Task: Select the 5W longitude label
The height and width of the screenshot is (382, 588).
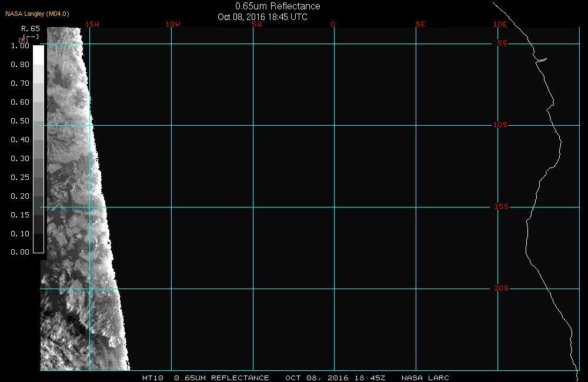Action: [256, 24]
